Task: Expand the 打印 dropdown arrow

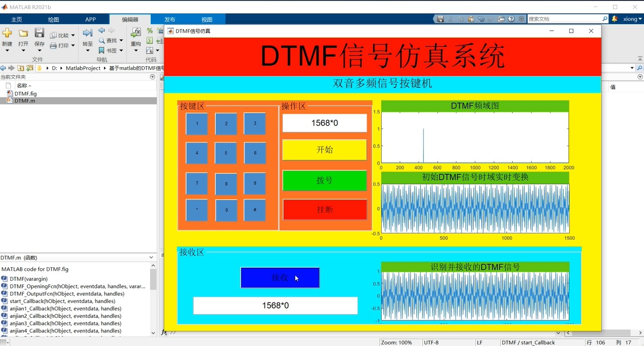Action: tap(73, 45)
